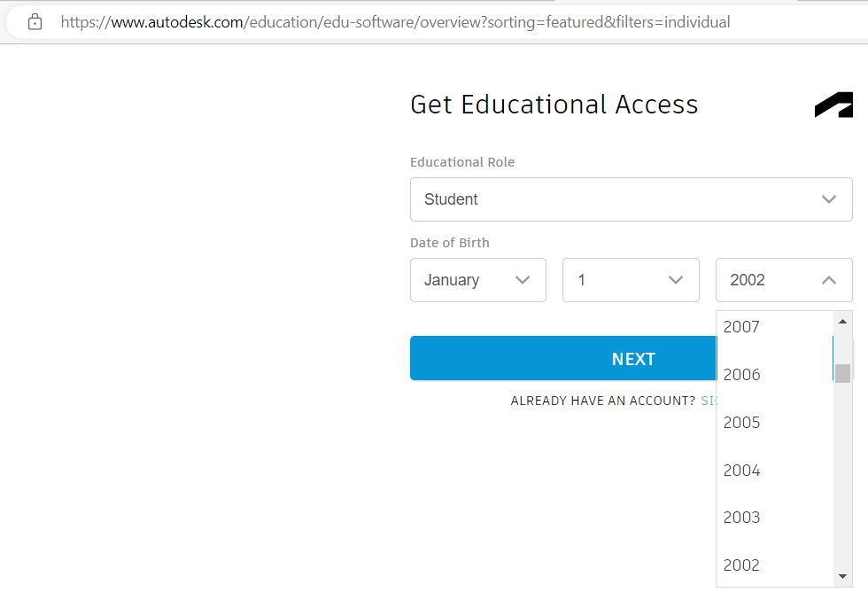Click the lock icon in the address bar
Image resolution: width=868 pixels, height=600 pixels.
pos(35,22)
